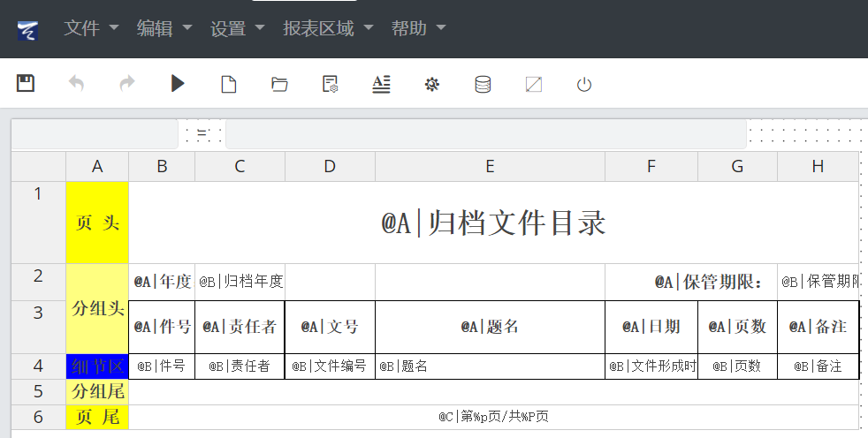Click the diagonal slash cell icon
Image resolution: width=868 pixels, height=438 pixels.
(533, 84)
